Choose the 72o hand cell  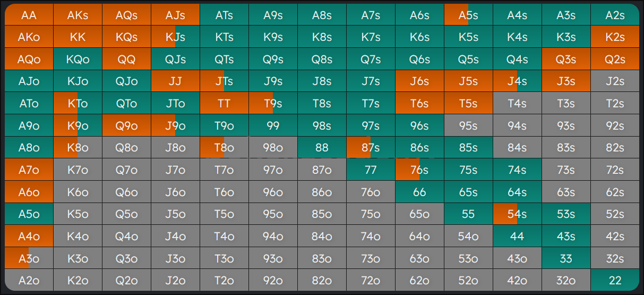tap(371, 280)
